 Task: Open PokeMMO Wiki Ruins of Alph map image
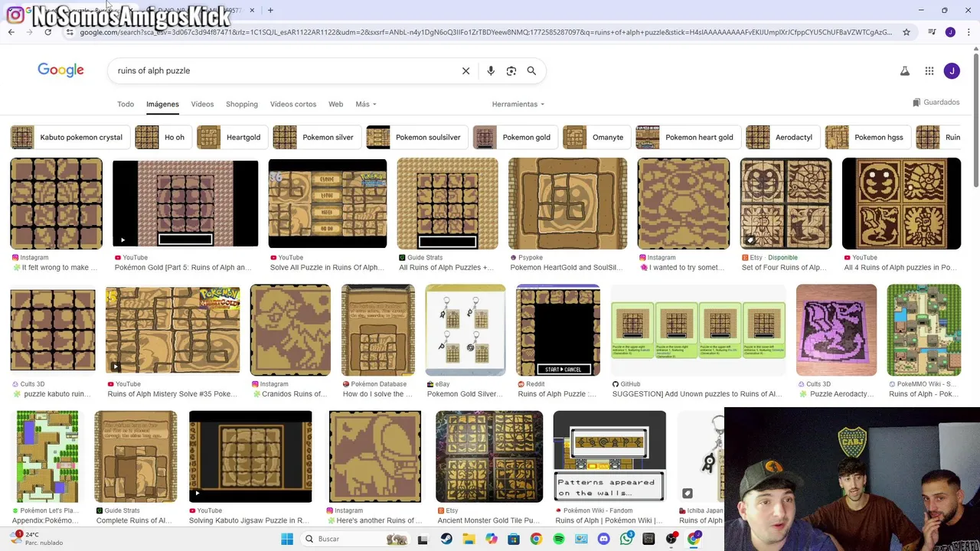[924, 330]
